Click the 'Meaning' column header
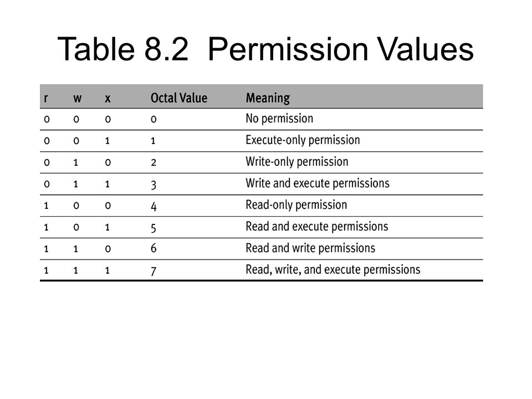Image resolution: width=532 pixels, height=399 pixels. 268,99
